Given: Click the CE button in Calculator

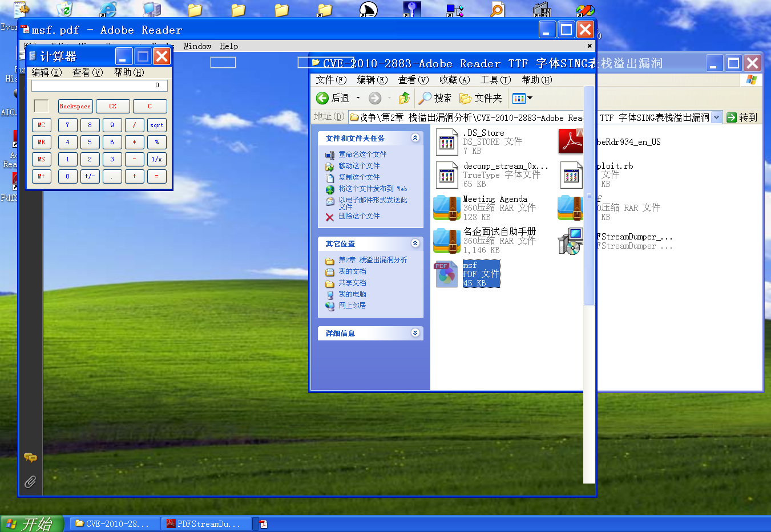Looking at the screenshot, I should pyautogui.click(x=112, y=106).
